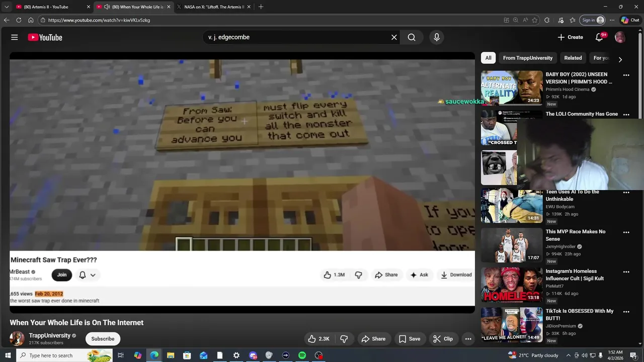
Task: Open more actions for the video
Action: point(468,339)
